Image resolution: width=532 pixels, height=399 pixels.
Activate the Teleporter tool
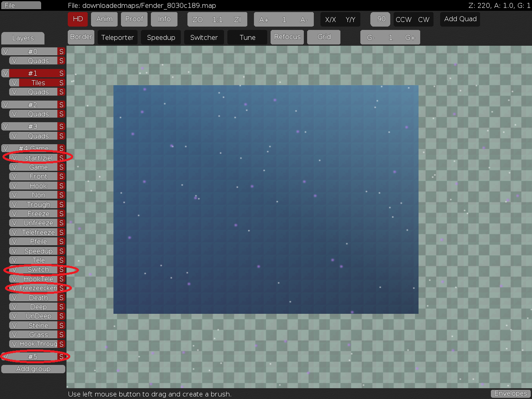(117, 37)
